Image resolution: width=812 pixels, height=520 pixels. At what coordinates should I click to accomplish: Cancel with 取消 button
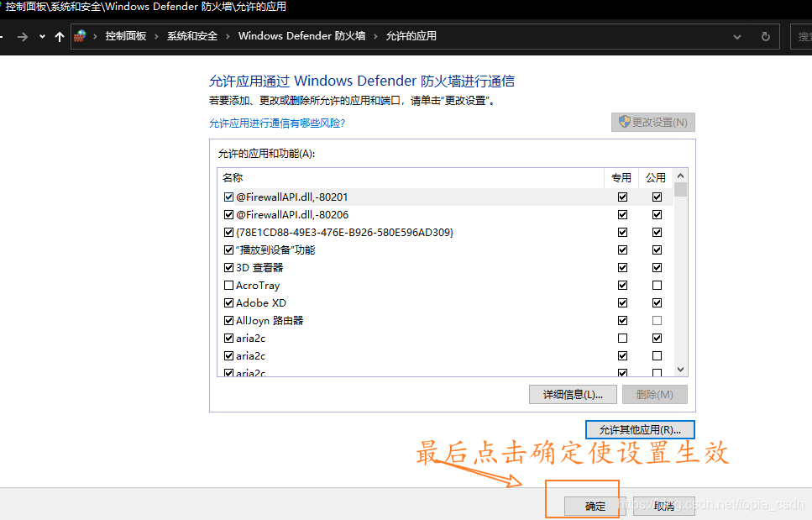pyautogui.click(x=664, y=506)
